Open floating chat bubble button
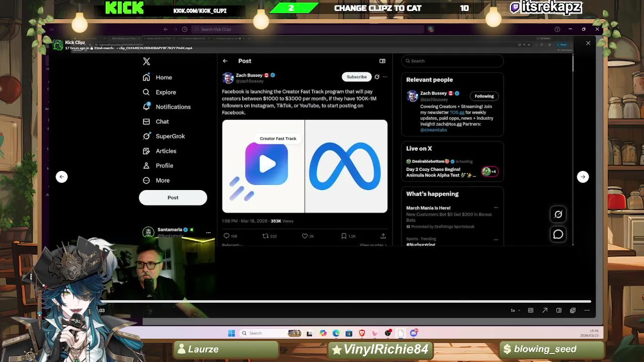644x362 pixels. tap(558, 234)
